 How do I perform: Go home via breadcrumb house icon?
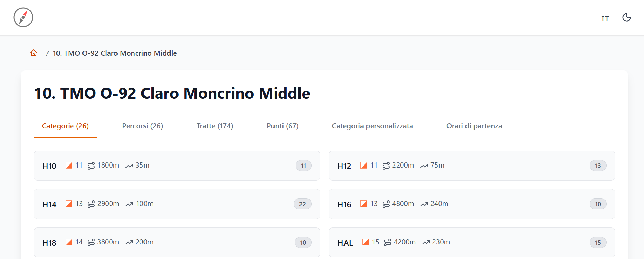click(34, 53)
